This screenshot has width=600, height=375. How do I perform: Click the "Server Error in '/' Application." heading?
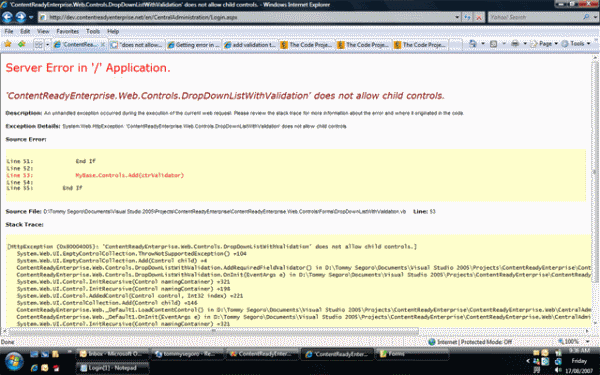88,68
